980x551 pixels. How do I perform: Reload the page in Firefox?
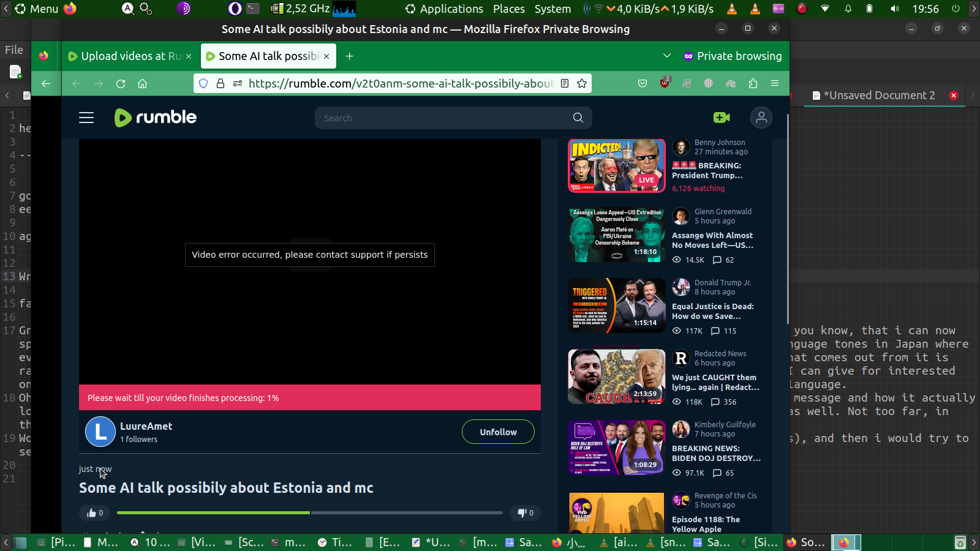[121, 84]
